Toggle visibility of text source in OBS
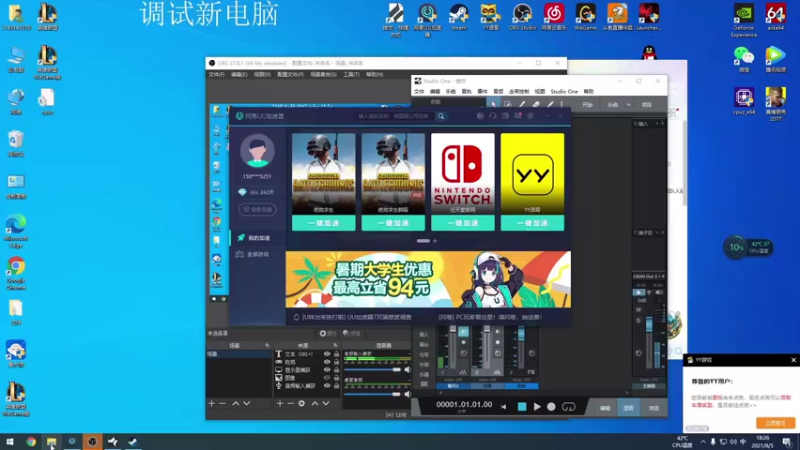Image resolution: width=800 pixels, height=450 pixels. click(x=327, y=354)
